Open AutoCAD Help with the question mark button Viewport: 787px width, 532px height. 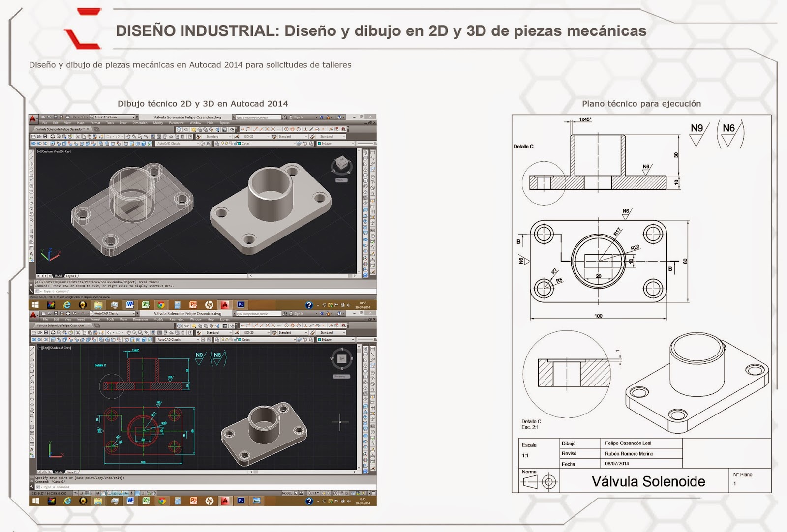(x=339, y=117)
